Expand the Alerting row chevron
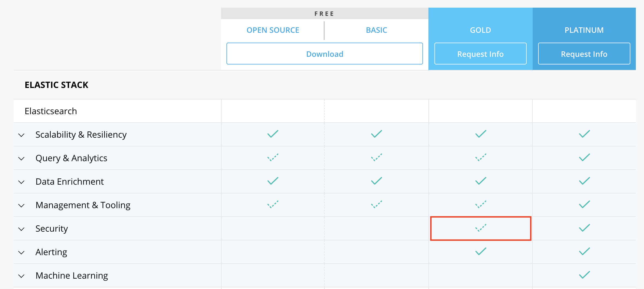The image size is (644, 289). 21,252
